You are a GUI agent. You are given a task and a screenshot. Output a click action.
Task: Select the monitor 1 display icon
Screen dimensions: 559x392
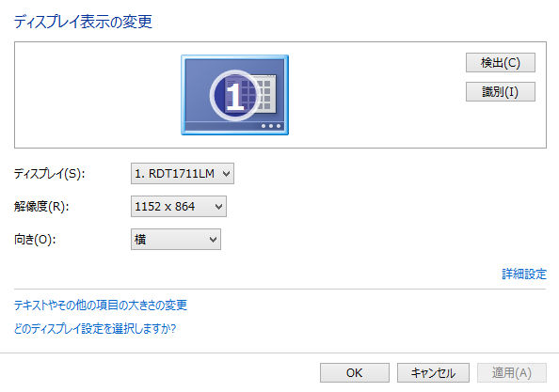tap(234, 95)
